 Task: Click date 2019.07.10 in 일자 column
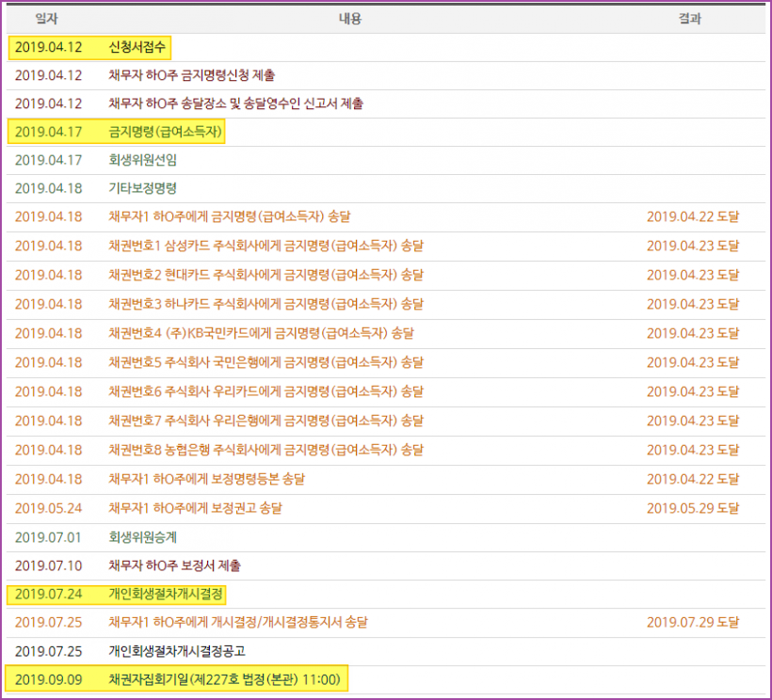(48, 565)
